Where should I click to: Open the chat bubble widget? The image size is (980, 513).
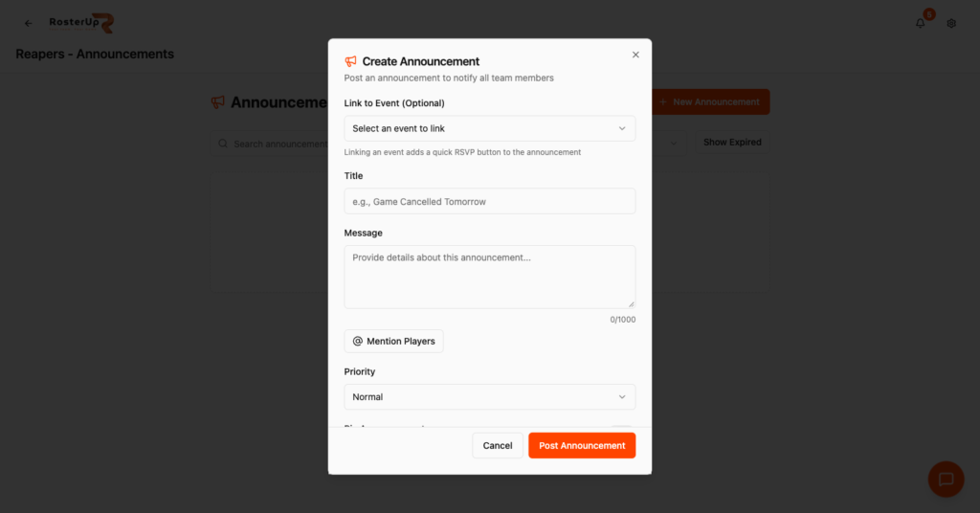[x=947, y=480]
